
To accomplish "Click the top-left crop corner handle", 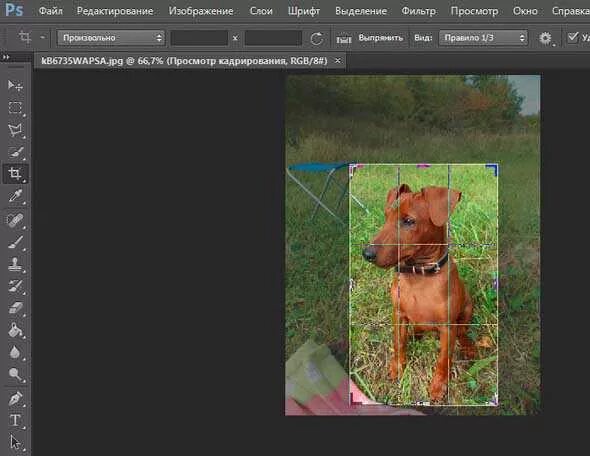I will [x=355, y=169].
